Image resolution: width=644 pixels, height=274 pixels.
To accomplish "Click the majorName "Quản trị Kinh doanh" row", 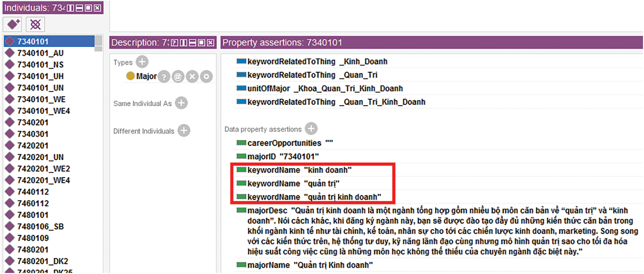I will pos(310,265).
